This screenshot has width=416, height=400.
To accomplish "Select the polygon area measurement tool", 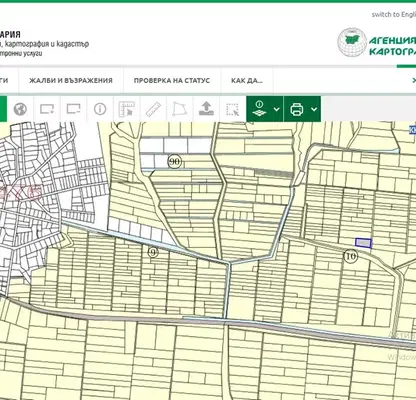I will click(x=180, y=109).
